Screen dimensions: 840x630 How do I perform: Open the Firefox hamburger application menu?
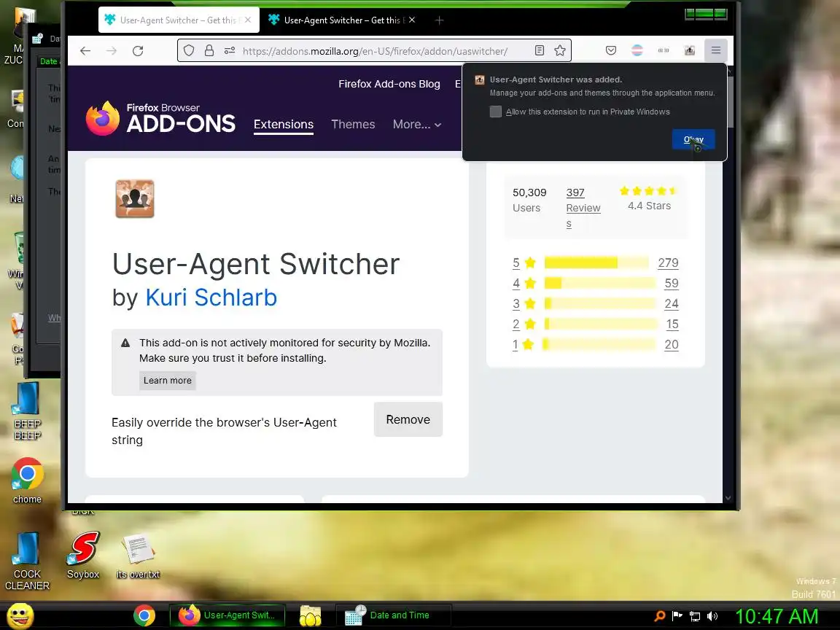tap(716, 50)
